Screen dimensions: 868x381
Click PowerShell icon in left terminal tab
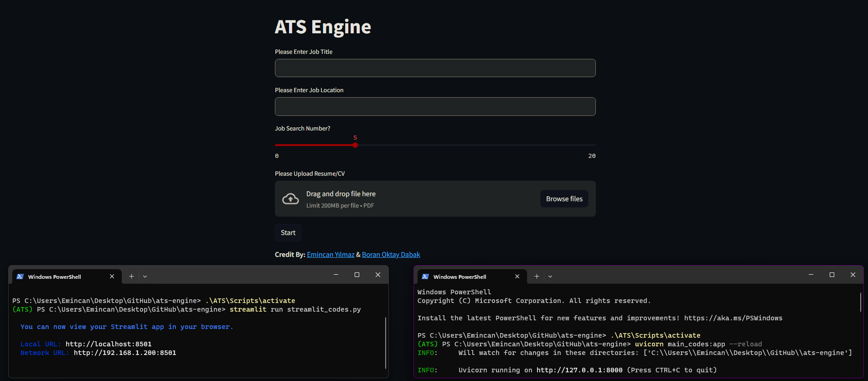coord(20,277)
